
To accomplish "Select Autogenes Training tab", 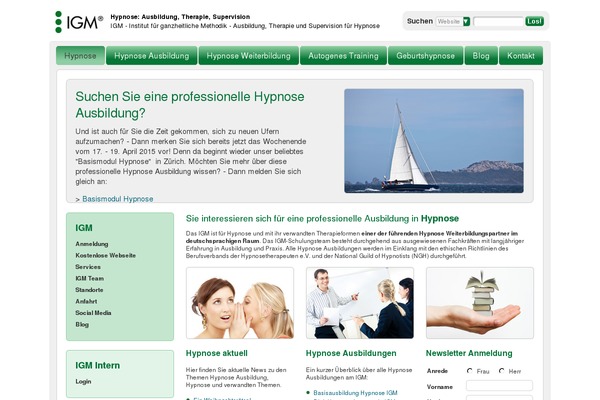I will (x=343, y=56).
